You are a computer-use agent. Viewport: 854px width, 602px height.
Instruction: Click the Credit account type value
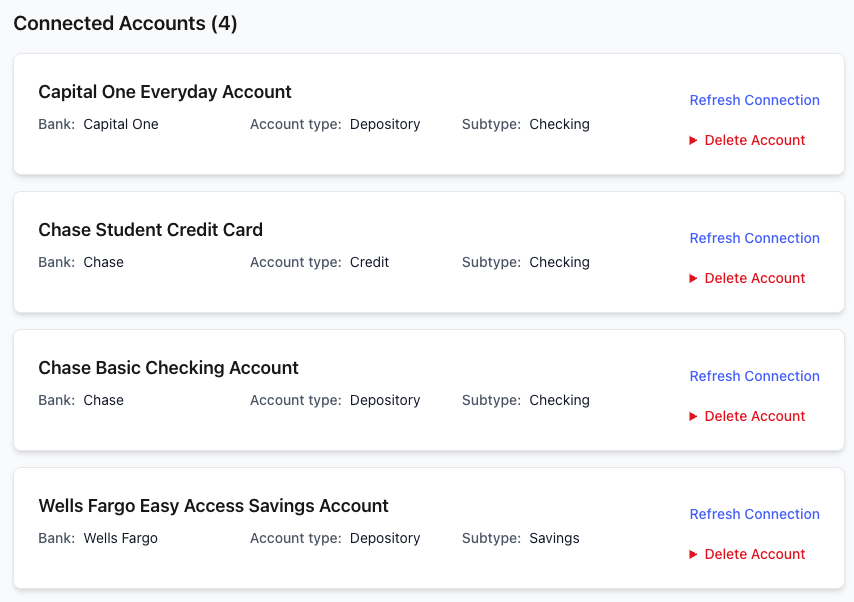369,263
